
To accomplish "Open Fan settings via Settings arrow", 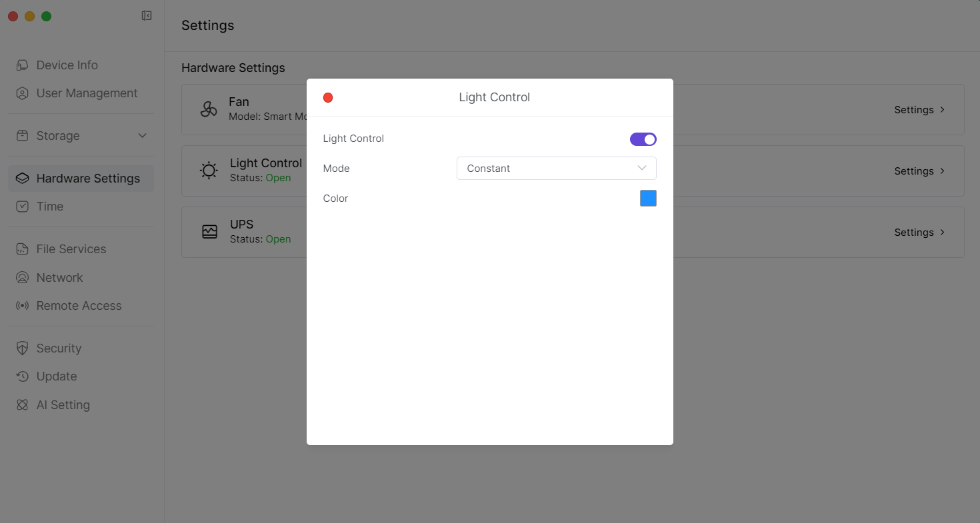I will 919,110.
